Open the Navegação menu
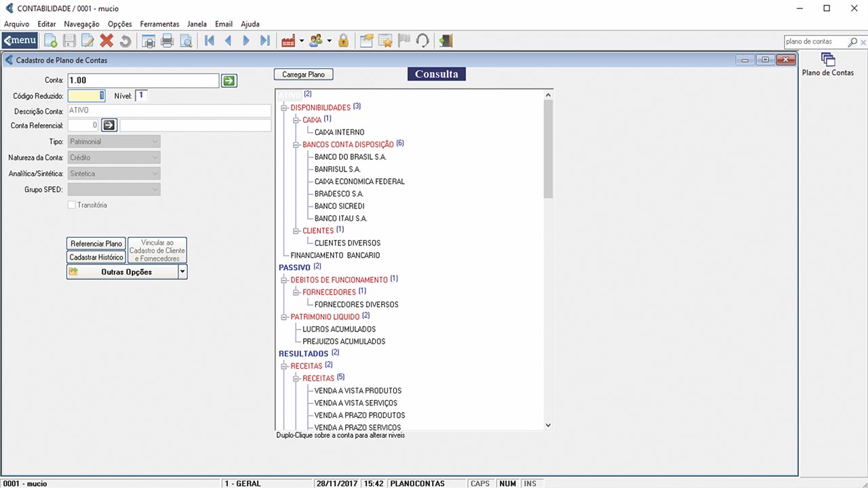 (81, 24)
